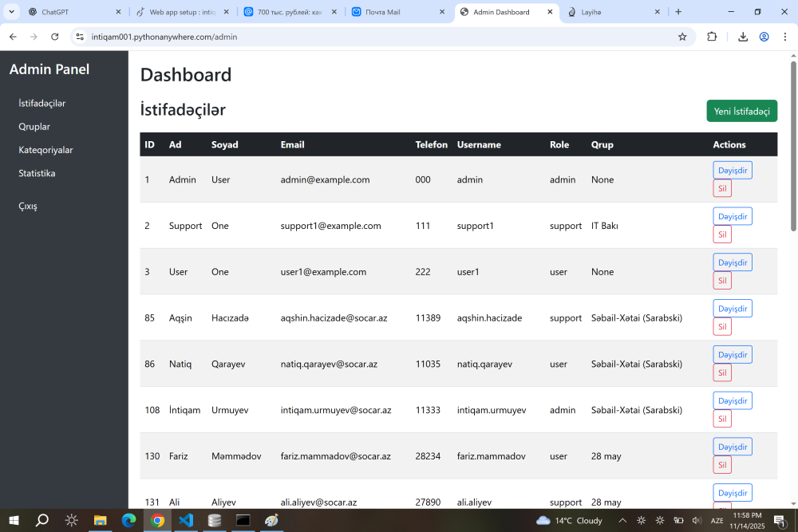
Task: Show hidden system tray icons chevron
Action: (622, 521)
